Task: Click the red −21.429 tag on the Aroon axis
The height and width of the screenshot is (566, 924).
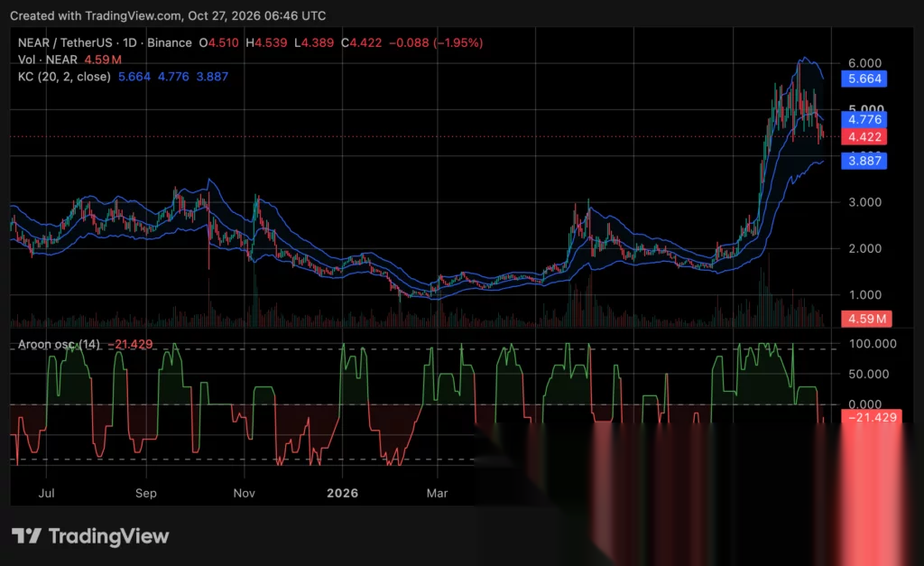Action: coord(872,417)
